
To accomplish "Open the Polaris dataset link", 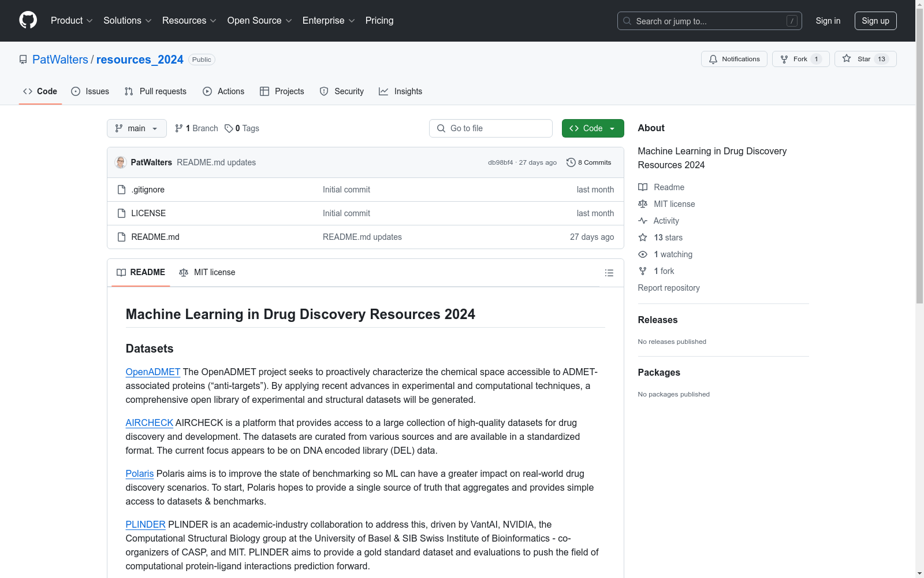I will [140, 474].
